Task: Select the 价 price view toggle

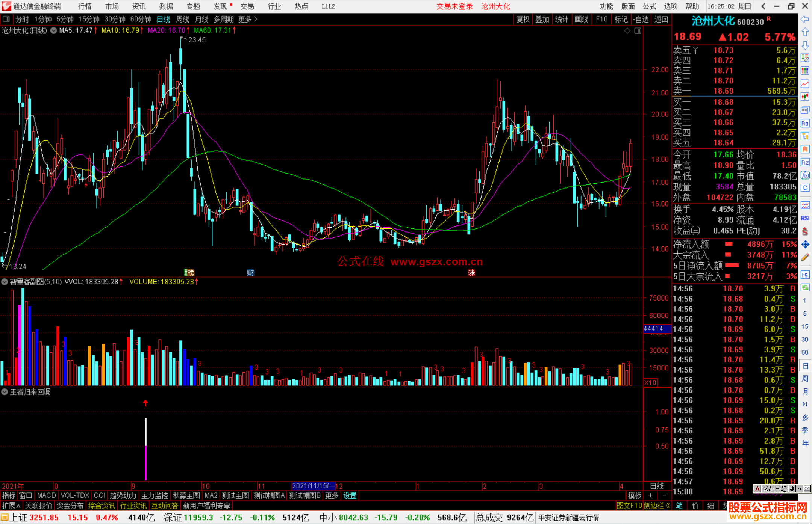Action: coord(695,506)
